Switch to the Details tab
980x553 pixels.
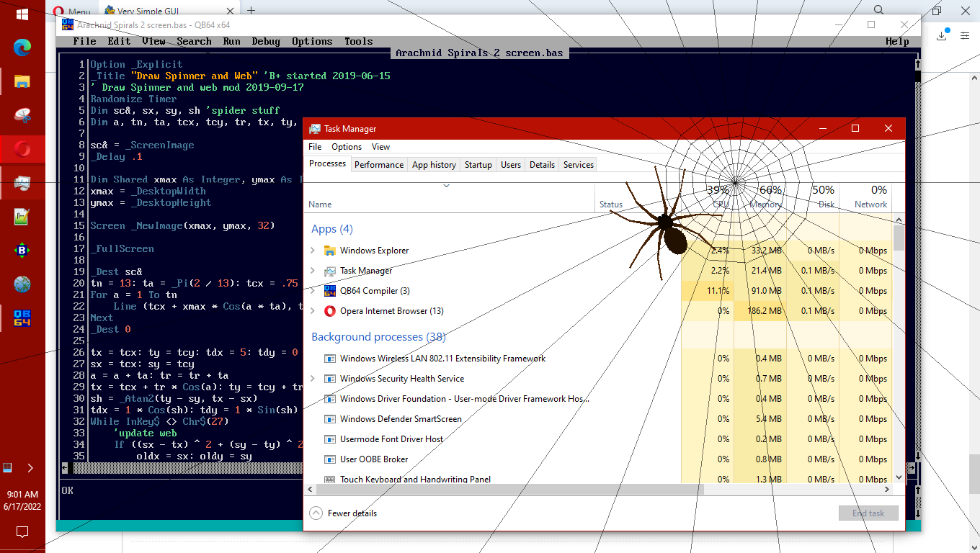pos(542,165)
